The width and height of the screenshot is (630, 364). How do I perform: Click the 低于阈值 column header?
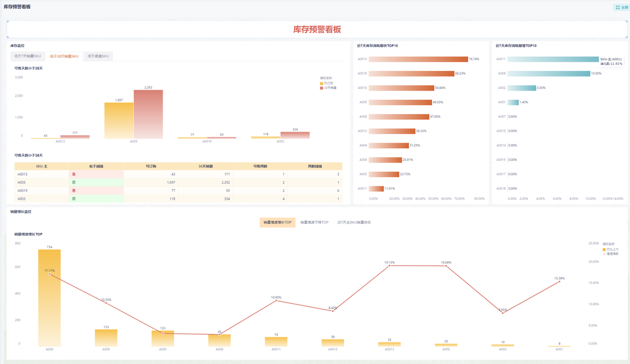[x=96, y=166]
